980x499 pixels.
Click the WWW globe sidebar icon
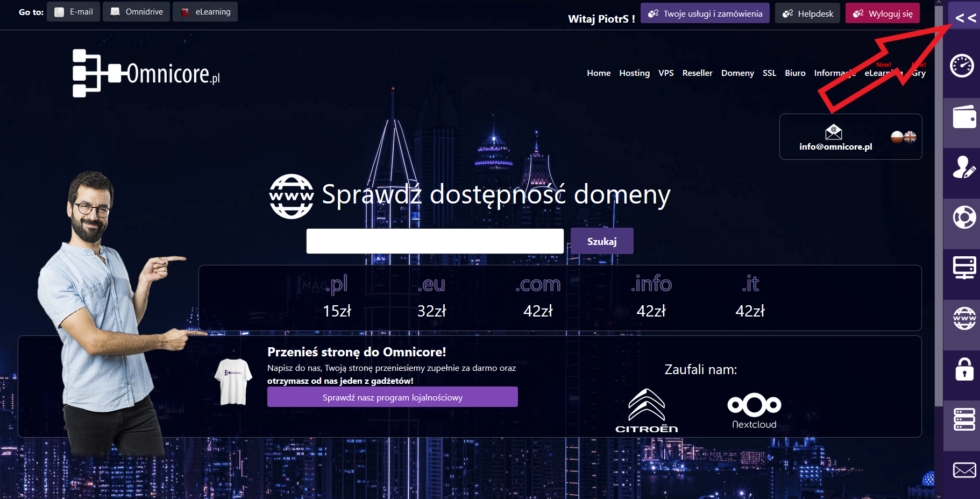coord(964,318)
